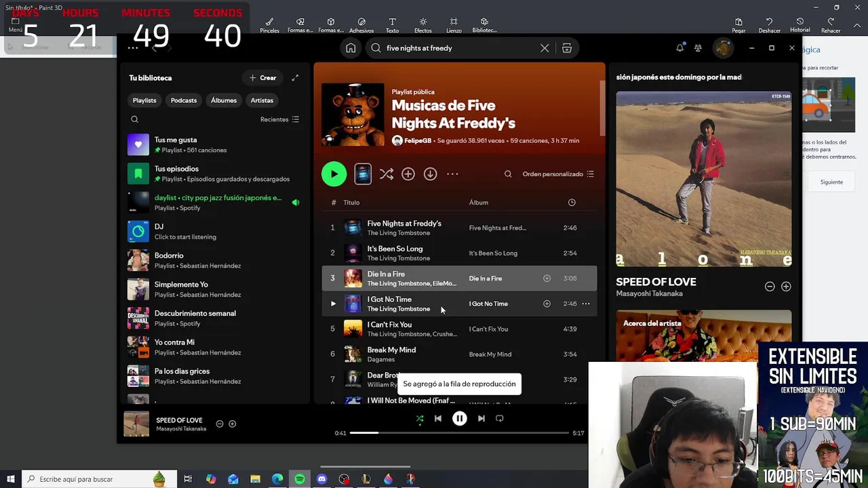Open Spotify three-dots main menu

[133, 48]
